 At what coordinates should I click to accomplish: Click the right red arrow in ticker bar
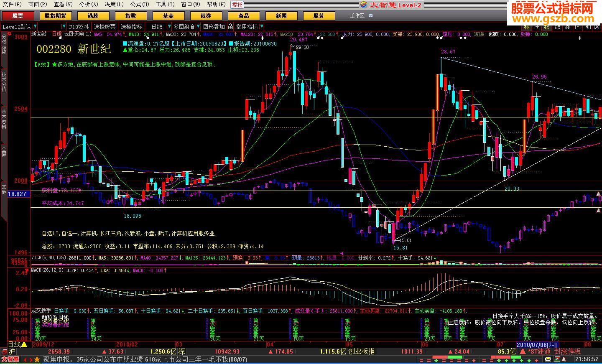tap(31, 359)
